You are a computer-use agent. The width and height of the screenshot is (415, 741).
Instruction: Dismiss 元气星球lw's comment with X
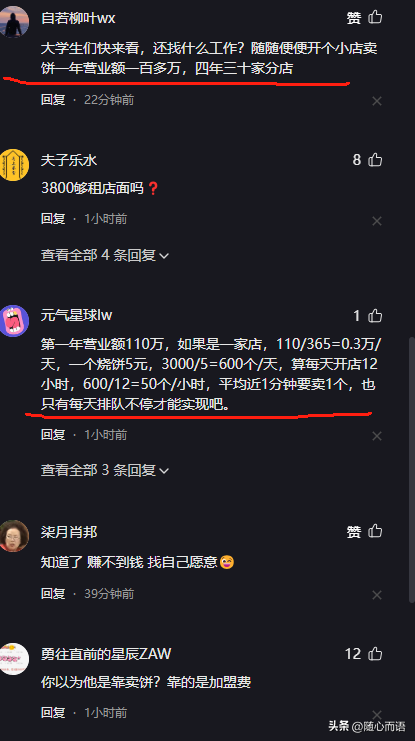(377, 436)
